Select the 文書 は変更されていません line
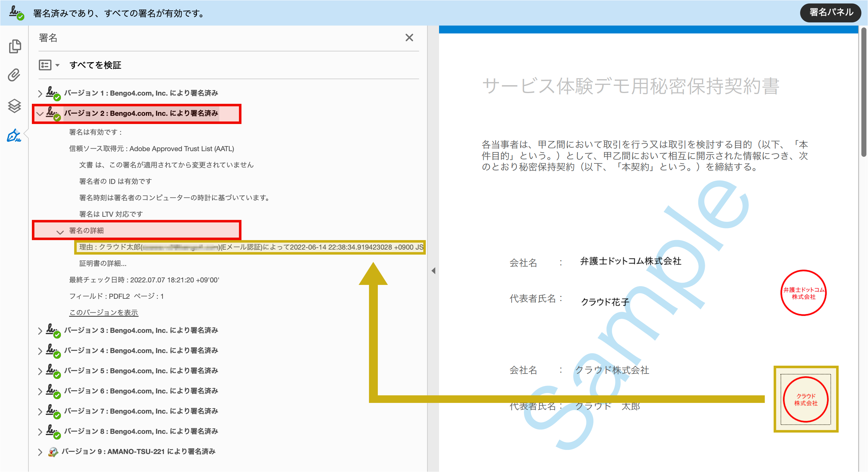 tap(166, 165)
